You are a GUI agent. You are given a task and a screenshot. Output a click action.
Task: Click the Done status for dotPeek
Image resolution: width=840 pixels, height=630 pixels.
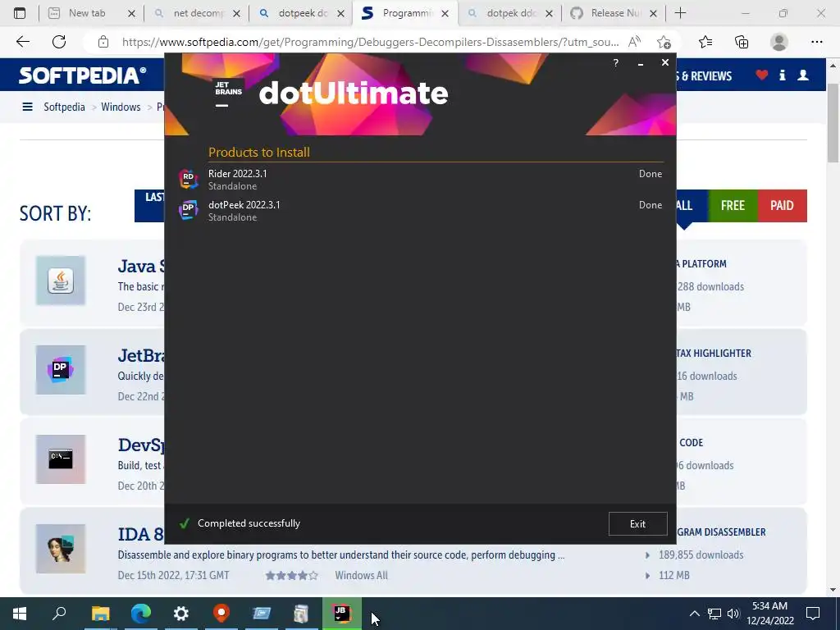(x=651, y=204)
